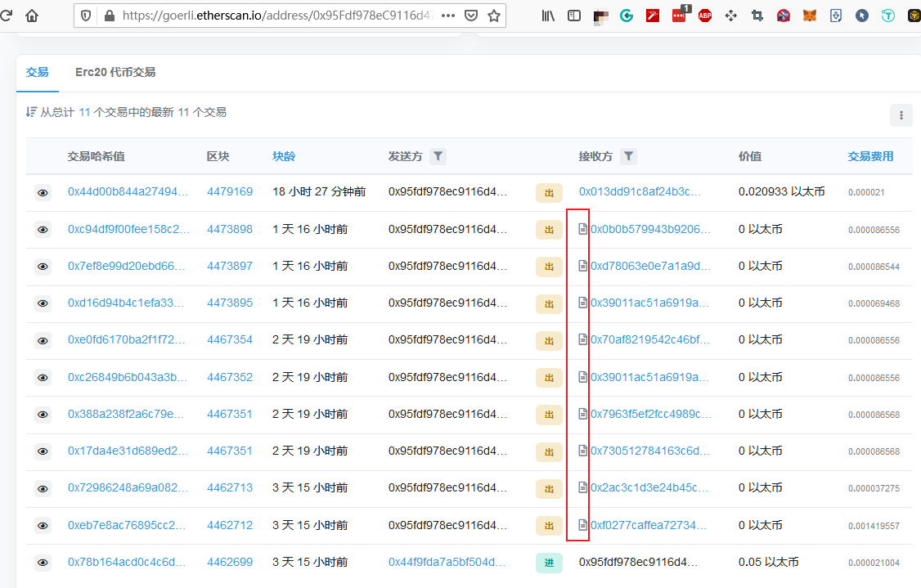Click the screenshot crop icon in toolbar

[x=757, y=15]
